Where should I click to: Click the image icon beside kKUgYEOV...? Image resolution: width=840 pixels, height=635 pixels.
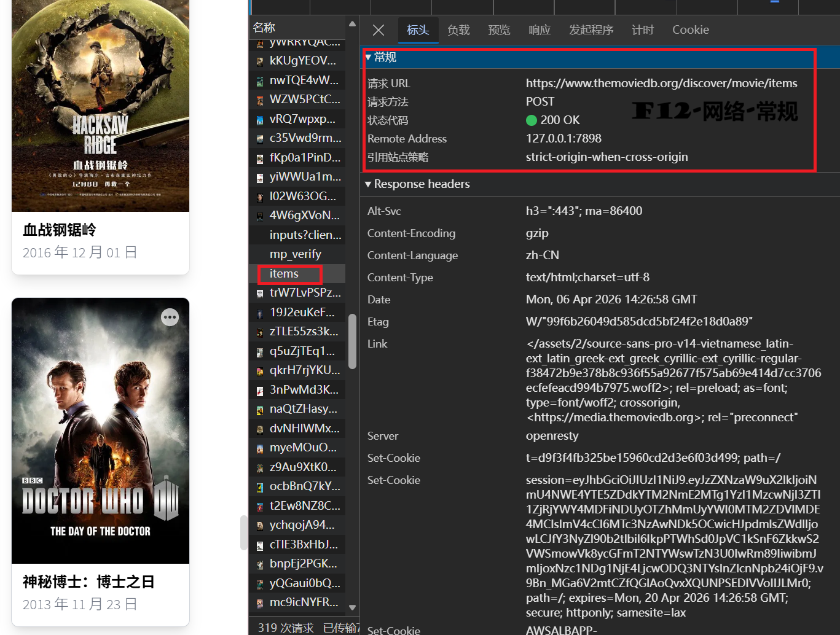point(260,61)
